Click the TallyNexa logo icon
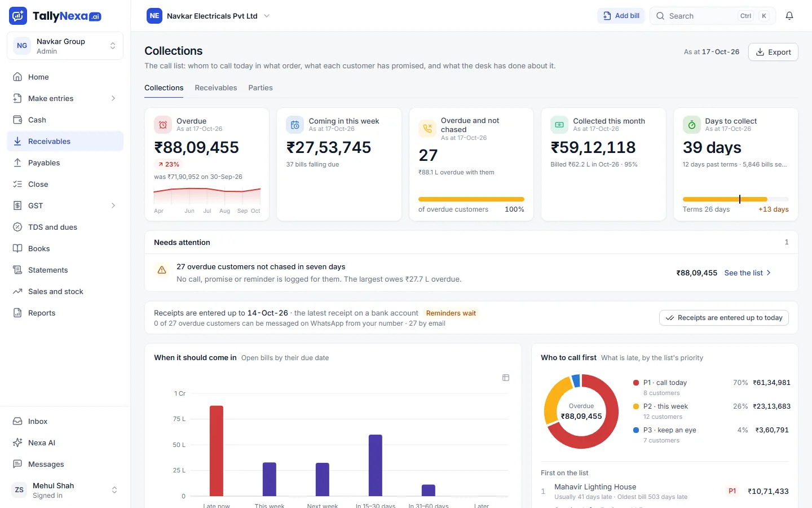 (18, 16)
